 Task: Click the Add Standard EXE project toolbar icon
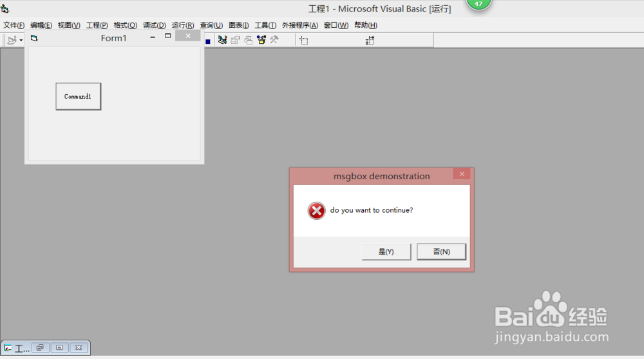(x=12, y=40)
